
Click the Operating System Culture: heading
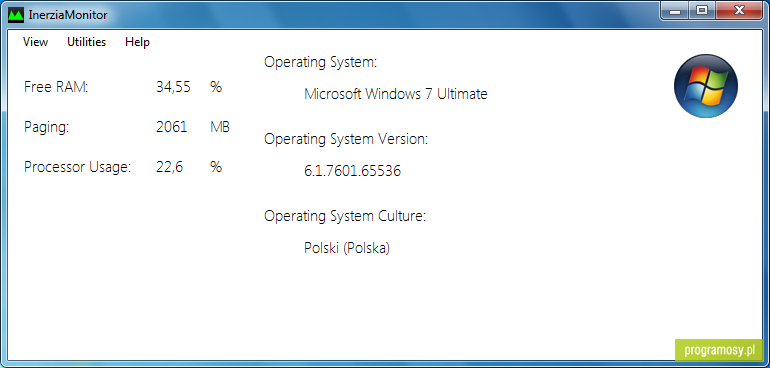345,216
